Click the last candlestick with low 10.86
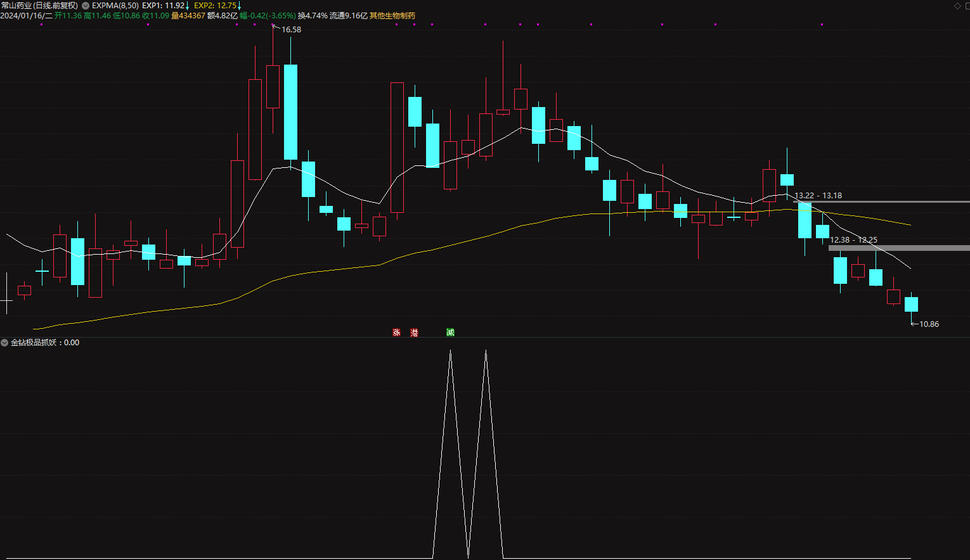 click(911, 304)
